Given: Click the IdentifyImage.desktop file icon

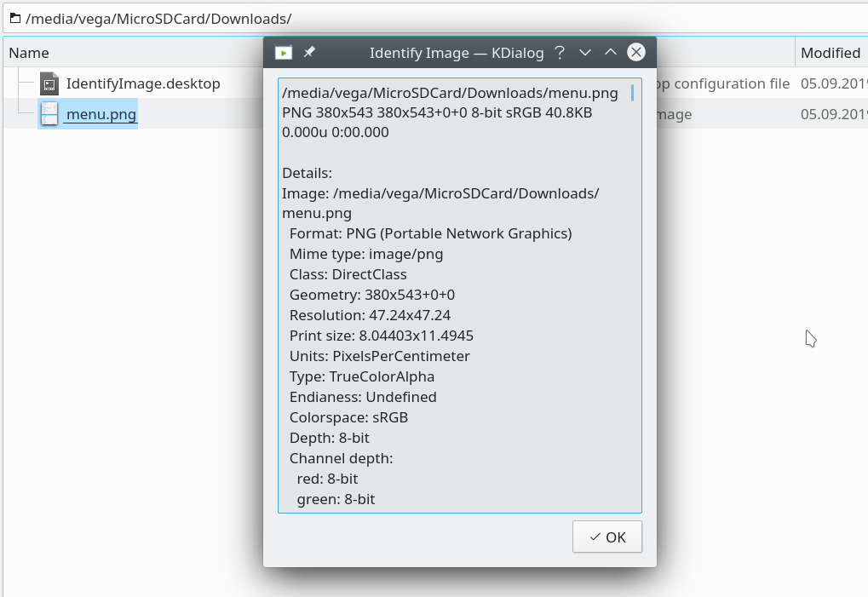Looking at the screenshot, I should tap(49, 83).
